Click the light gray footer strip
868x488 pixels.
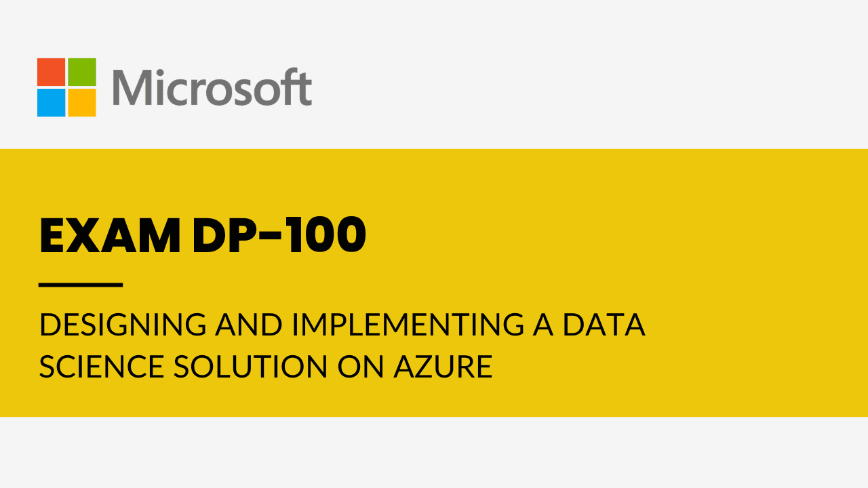(434, 452)
